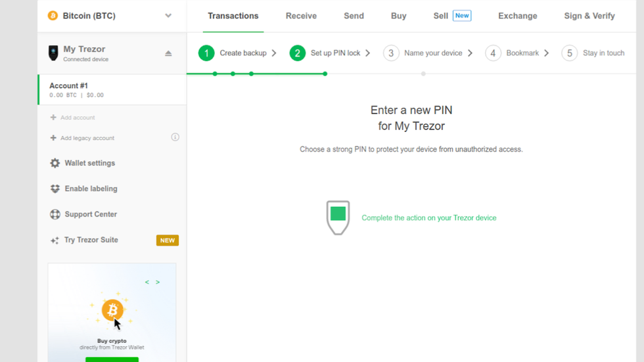Screen dimensions: 644x362
Task: Show next banner with right arrow
Action: (x=158, y=283)
